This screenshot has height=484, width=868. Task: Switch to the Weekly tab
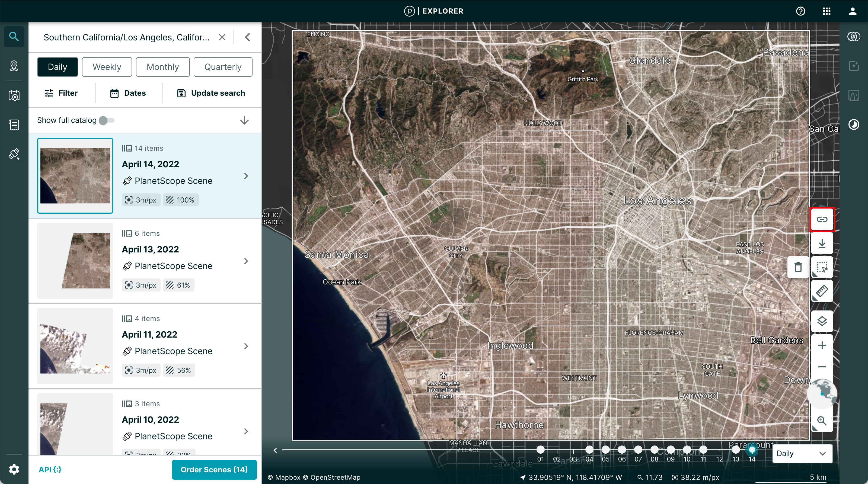click(107, 67)
